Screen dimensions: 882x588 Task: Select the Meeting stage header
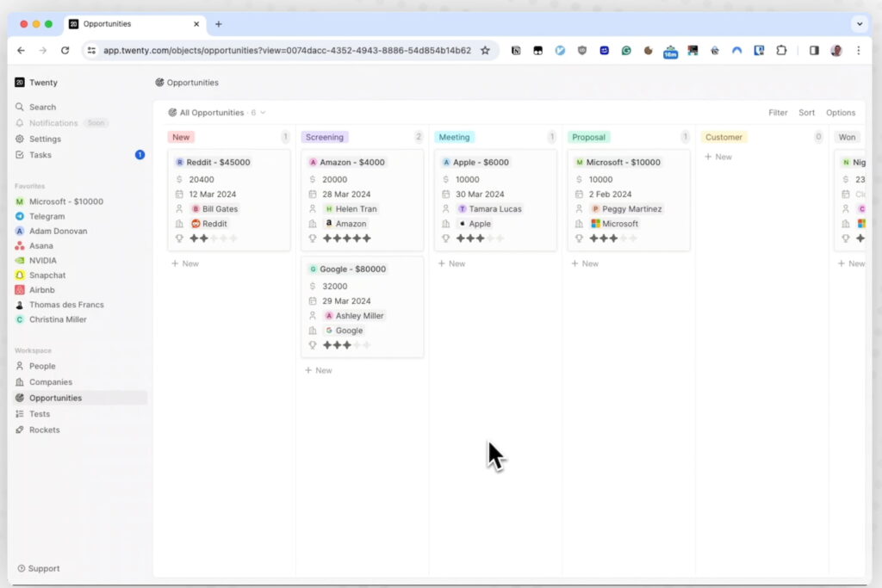point(454,137)
